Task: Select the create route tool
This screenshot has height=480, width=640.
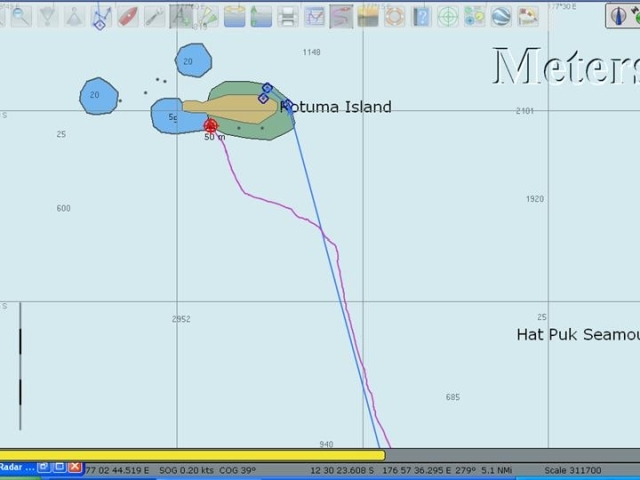Action: [x=101, y=15]
